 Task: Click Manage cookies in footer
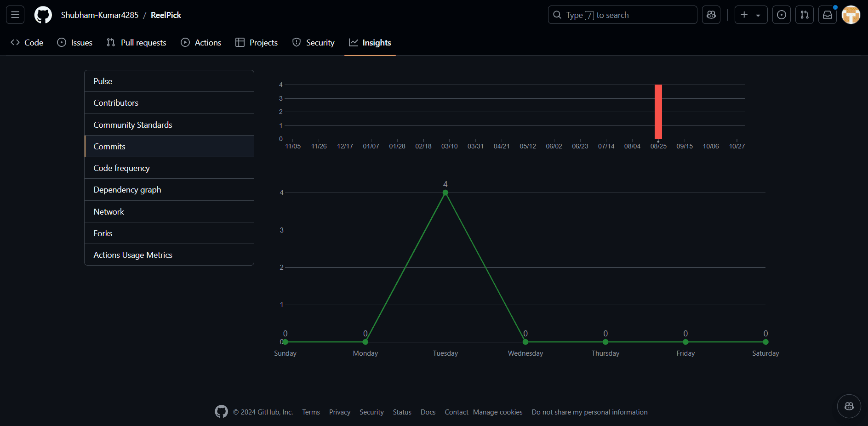[498, 412]
